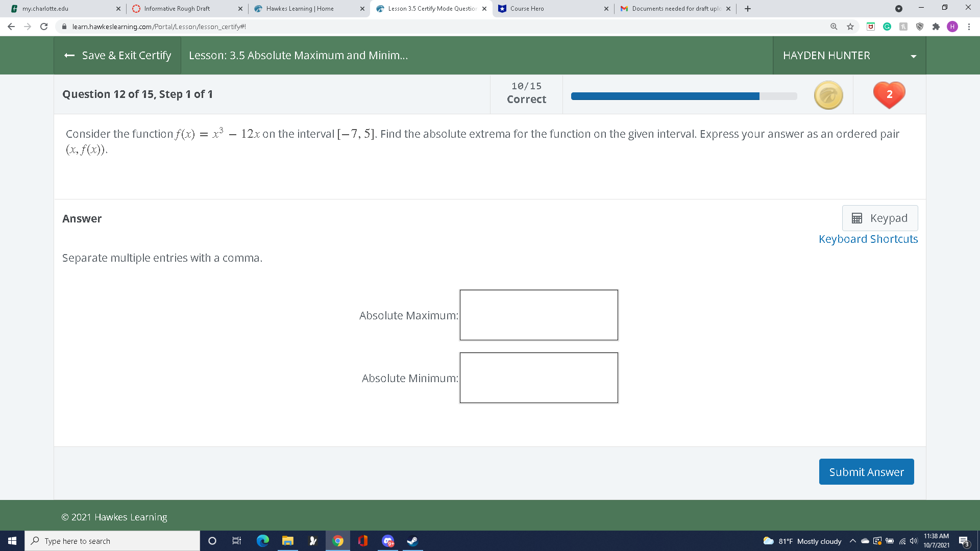Click the Absolute Maximum answer box
Image resolution: width=980 pixels, height=551 pixels.
click(x=538, y=315)
